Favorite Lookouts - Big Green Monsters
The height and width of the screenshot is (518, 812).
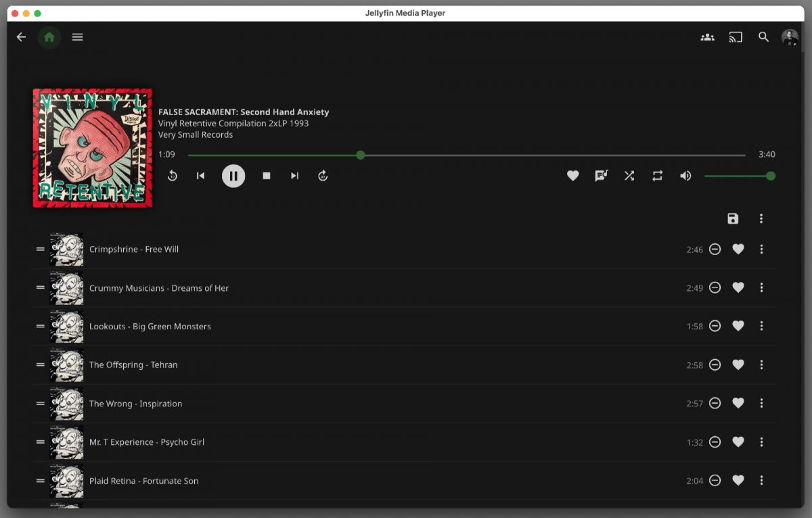(x=738, y=326)
